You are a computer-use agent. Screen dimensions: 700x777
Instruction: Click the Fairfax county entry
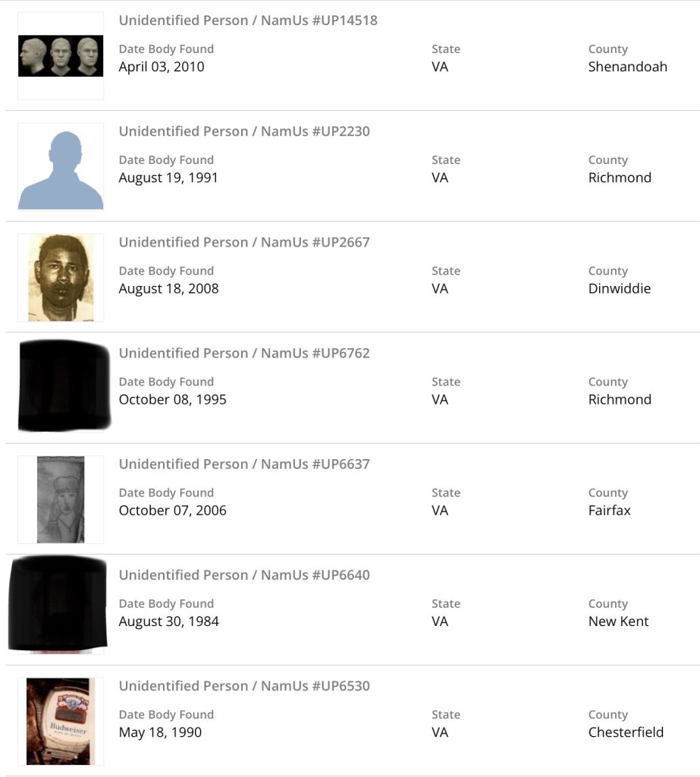click(609, 511)
